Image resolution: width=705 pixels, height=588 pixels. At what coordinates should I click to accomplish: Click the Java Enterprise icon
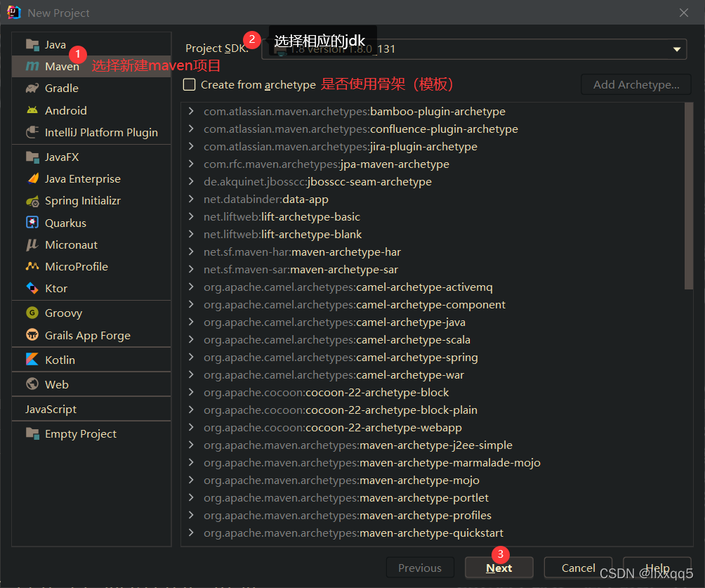click(32, 178)
